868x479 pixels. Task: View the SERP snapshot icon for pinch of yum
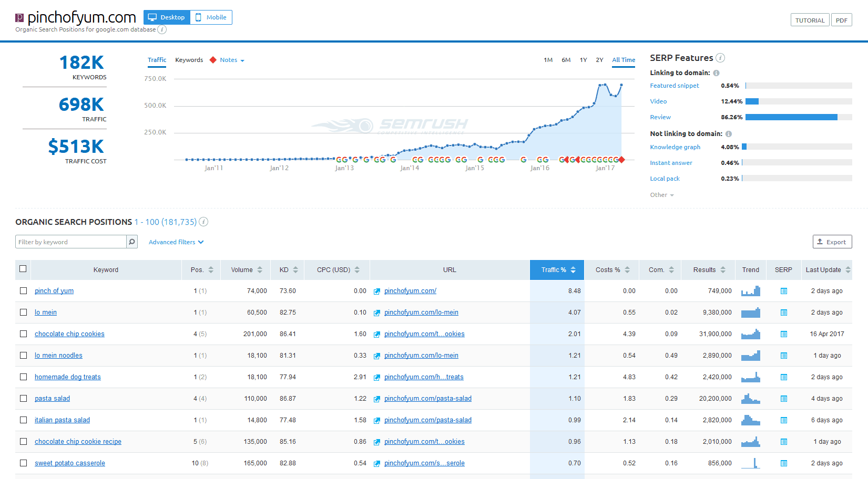[784, 291]
